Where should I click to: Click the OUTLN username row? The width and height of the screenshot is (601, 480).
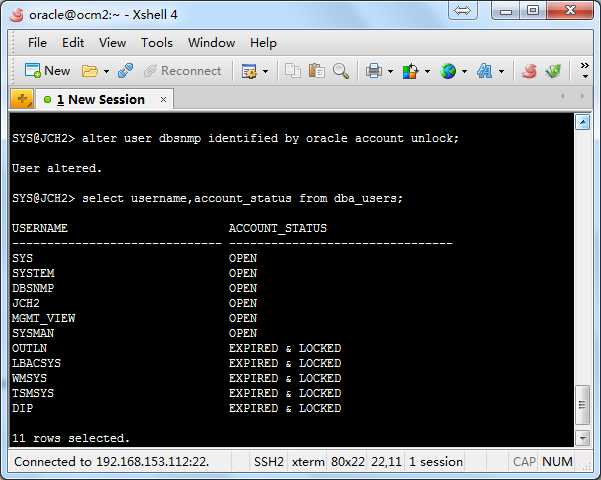pos(30,348)
